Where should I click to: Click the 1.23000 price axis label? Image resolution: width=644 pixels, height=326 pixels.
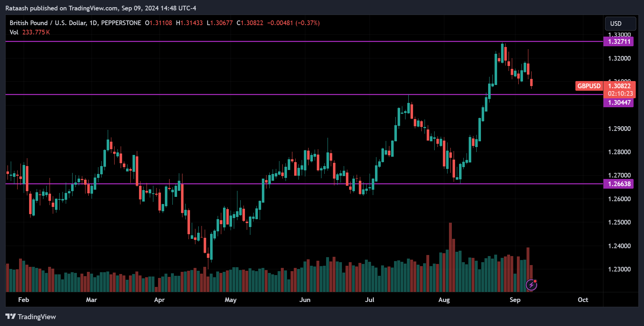pos(619,269)
